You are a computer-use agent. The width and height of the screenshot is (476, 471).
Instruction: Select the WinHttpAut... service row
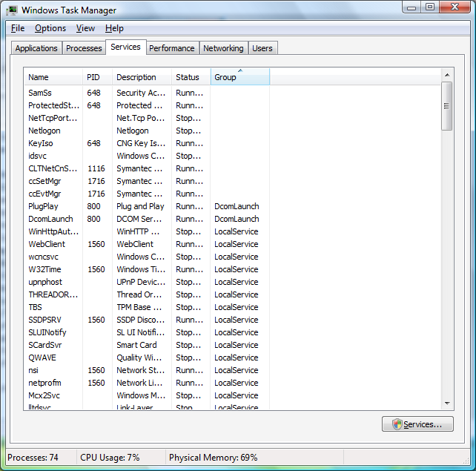pos(147,231)
